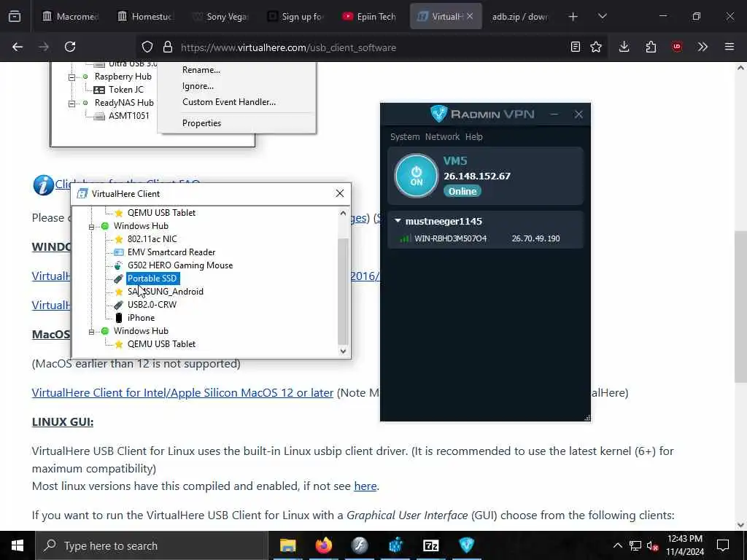The height and width of the screenshot is (560, 747).
Task: Choose Properties in the context menu
Action: coord(201,123)
